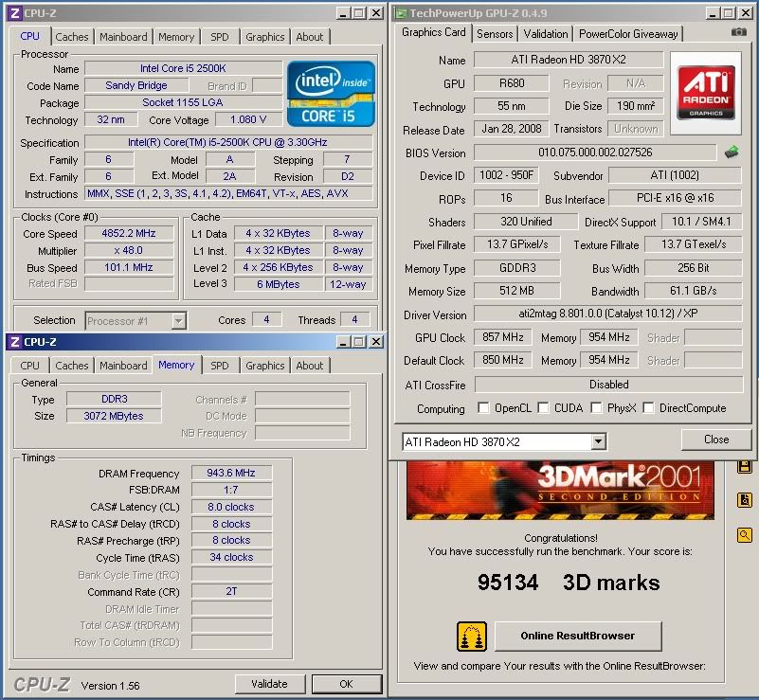This screenshot has height=700, width=759.
Task: Click the FSB:DRAM value 1:7
Action: coord(231,490)
